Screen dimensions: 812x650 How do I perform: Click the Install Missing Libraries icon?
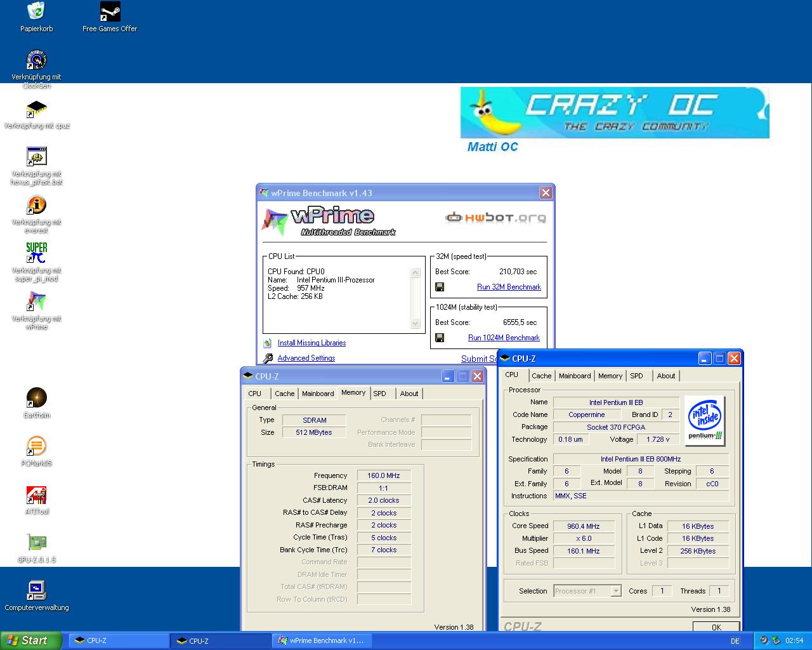[x=268, y=343]
